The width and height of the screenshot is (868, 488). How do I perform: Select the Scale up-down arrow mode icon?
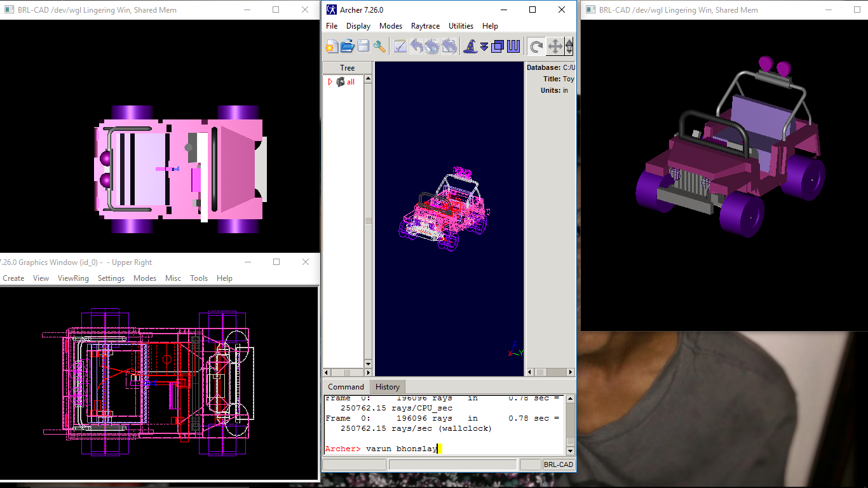coord(569,46)
